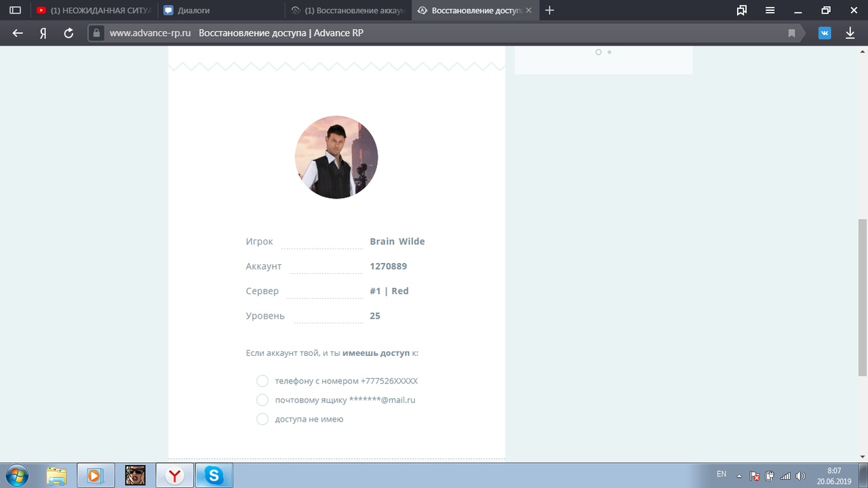View site security lock icon
The image size is (868, 488).
pyautogui.click(x=96, y=33)
